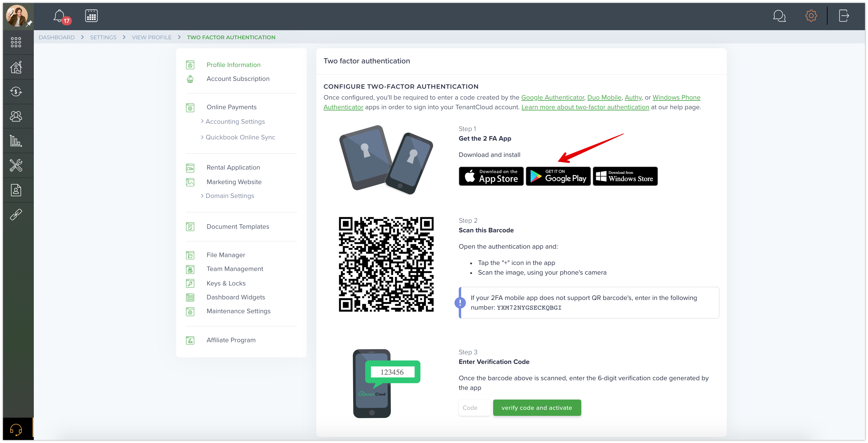Viewport: 868px width, 443px height.
Task: Open Document Templates settings
Action: (x=238, y=227)
